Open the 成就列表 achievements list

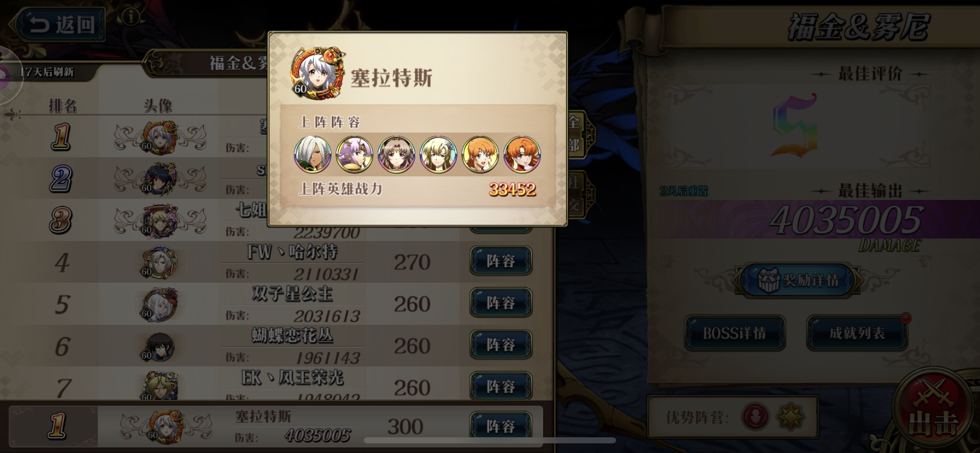pos(857,333)
